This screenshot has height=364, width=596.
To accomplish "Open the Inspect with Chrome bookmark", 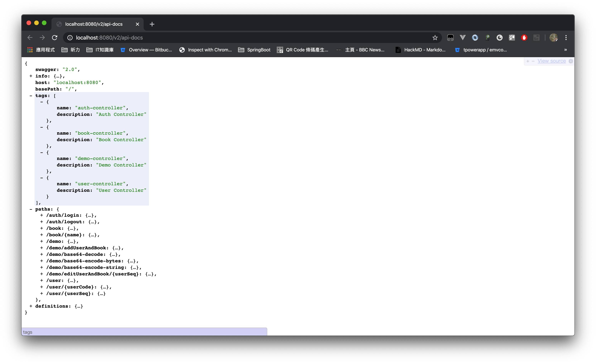I will pos(206,50).
